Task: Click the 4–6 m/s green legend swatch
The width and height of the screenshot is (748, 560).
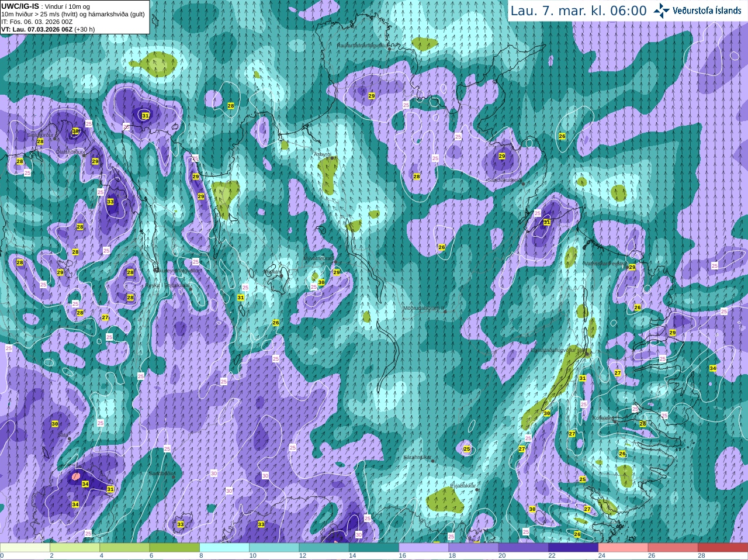Action: pos(124,548)
